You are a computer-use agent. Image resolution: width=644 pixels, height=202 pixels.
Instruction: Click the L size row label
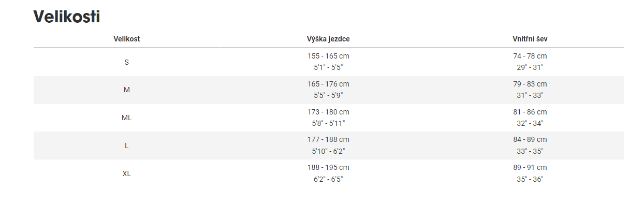126,146
